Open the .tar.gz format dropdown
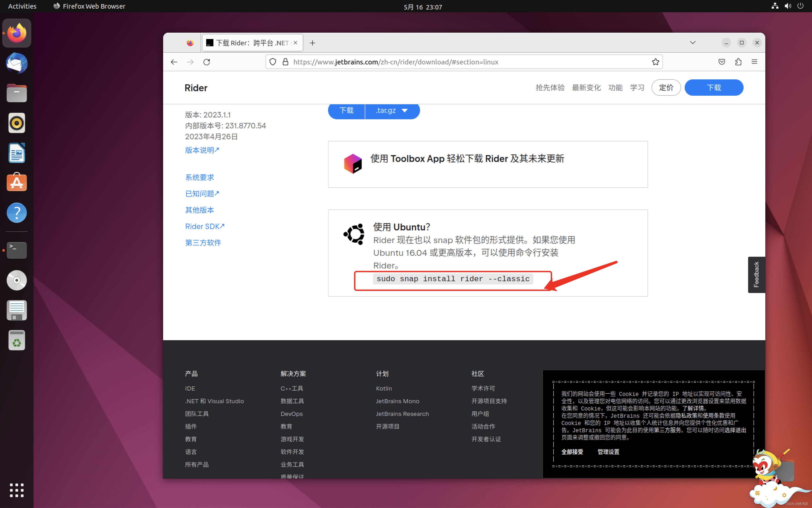The image size is (812, 508). pyautogui.click(x=392, y=111)
